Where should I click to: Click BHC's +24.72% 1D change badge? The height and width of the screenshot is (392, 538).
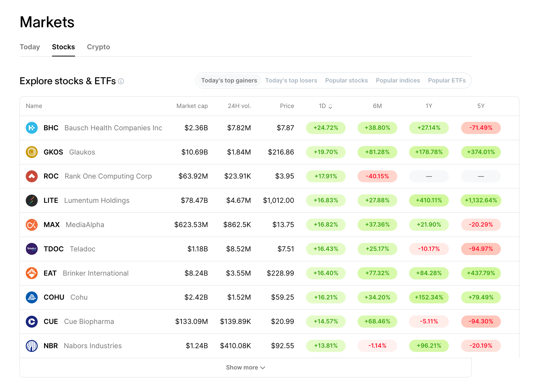click(326, 128)
